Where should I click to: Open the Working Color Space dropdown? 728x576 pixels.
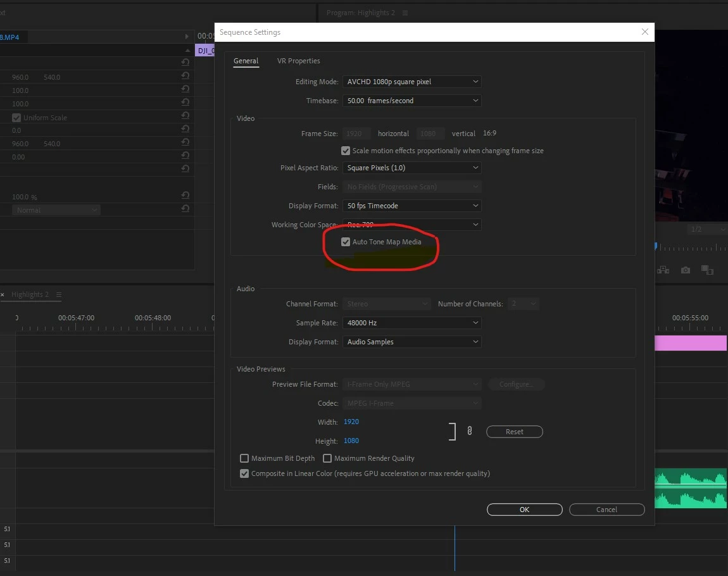(x=411, y=225)
